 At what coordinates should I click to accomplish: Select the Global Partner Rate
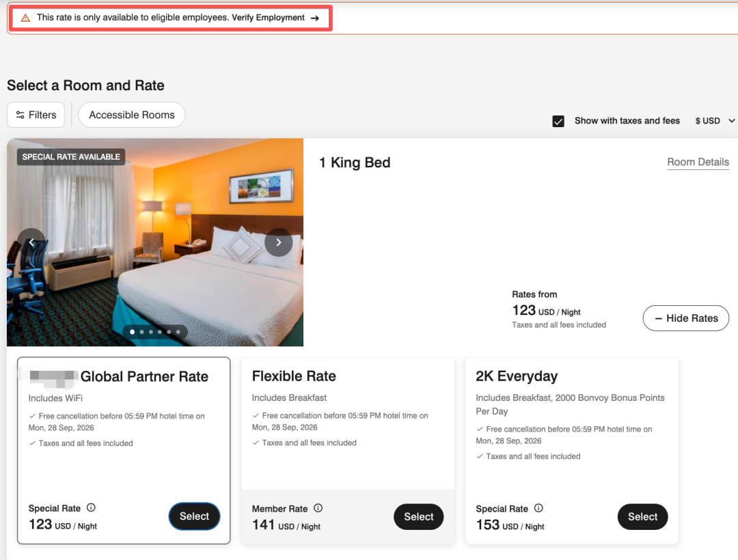(194, 516)
